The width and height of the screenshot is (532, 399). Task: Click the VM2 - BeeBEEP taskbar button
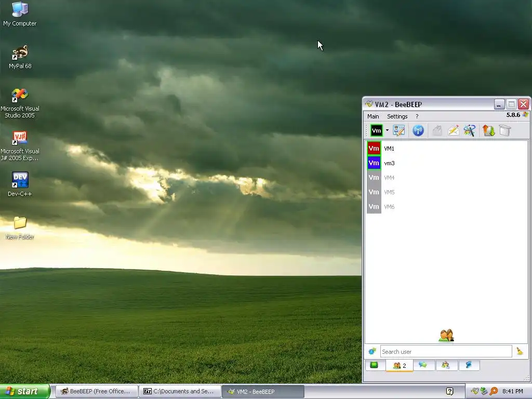pos(263,392)
